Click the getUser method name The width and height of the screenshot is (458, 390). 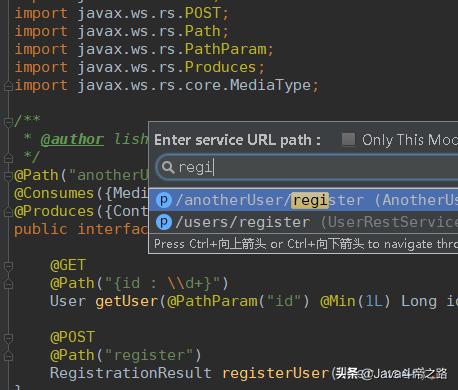pos(127,301)
